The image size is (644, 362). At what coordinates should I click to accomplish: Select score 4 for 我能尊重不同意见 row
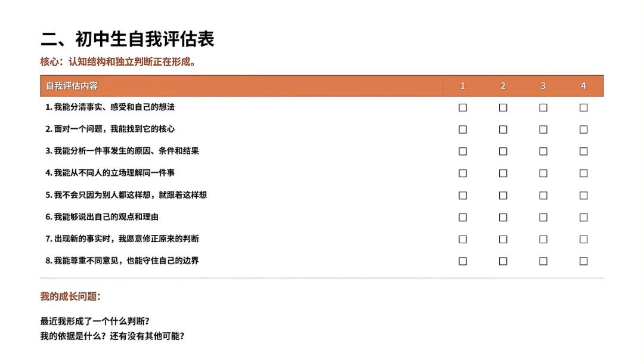[x=583, y=261]
